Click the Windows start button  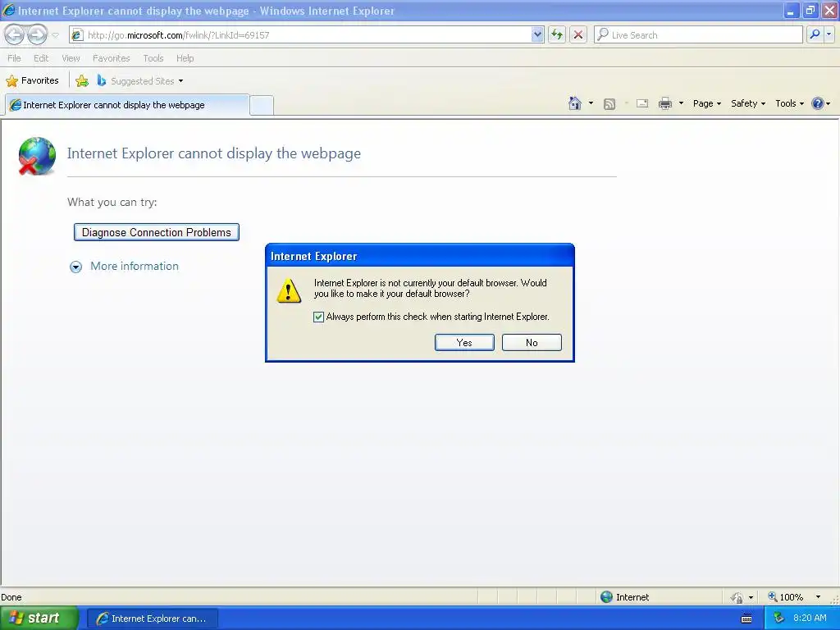39,619
